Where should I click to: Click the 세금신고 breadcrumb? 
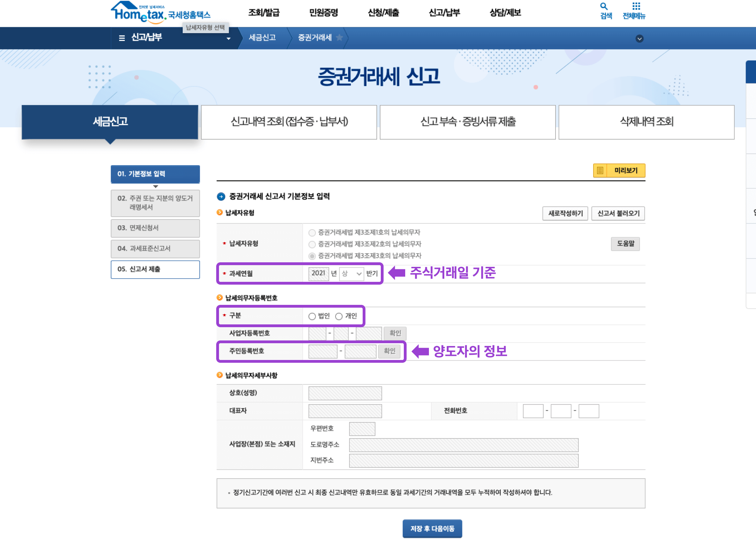click(x=262, y=38)
